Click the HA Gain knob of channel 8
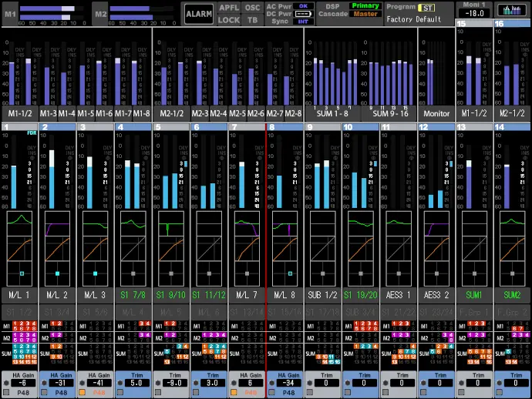This screenshot has width=532, height=399. pyautogui.click(x=271, y=383)
